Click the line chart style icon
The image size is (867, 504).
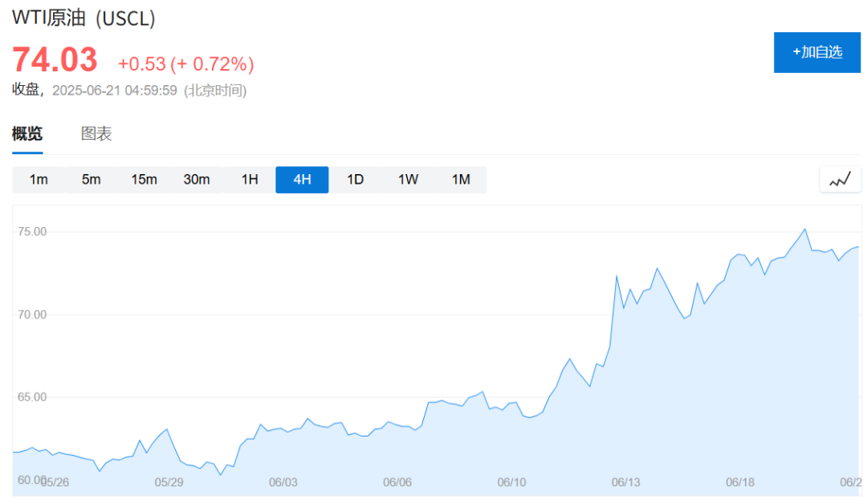point(840,180)
